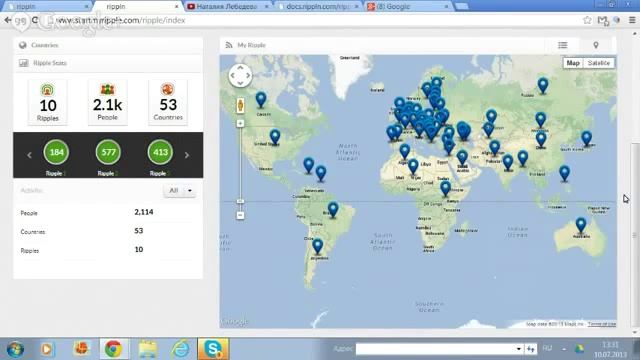640x360 pixels.
Task: Click the My Ripple feed icon
Action: (229, 45)
